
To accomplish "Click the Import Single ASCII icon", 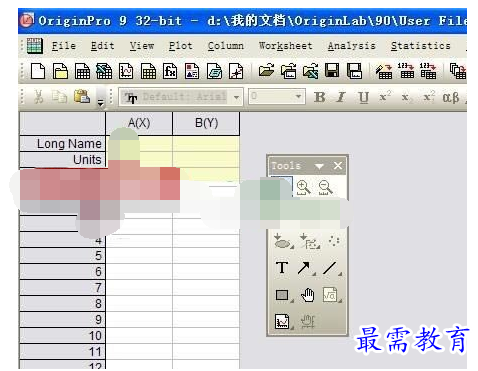I will [406, 71].
